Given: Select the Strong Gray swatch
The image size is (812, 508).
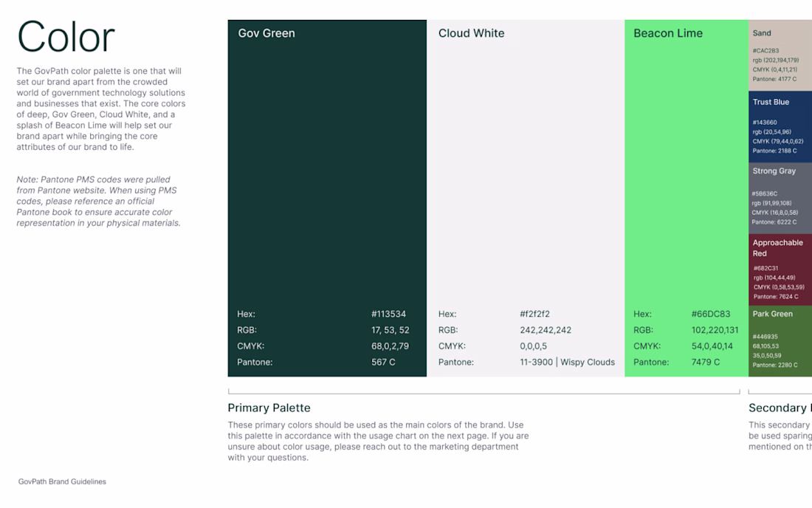Looking at the screenshot, I should click(x=780, y=199).
